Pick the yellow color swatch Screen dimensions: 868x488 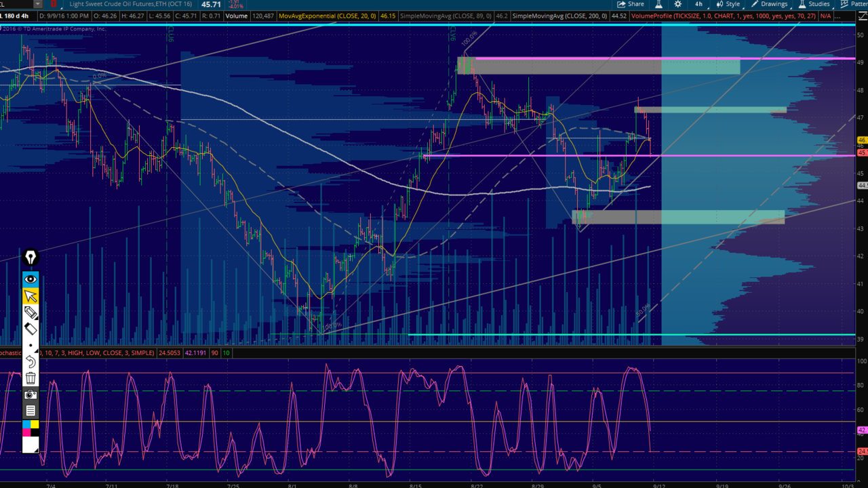35,424
